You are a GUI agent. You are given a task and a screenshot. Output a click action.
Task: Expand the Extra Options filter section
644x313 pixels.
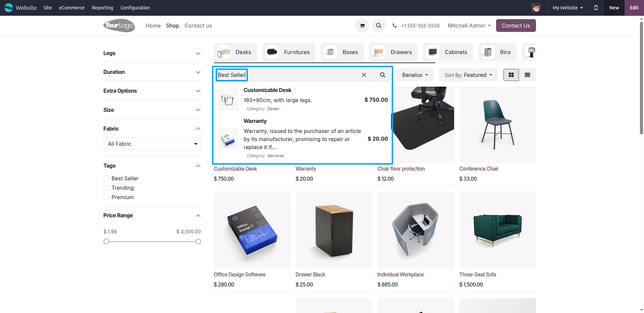click(x=152, y=91)
